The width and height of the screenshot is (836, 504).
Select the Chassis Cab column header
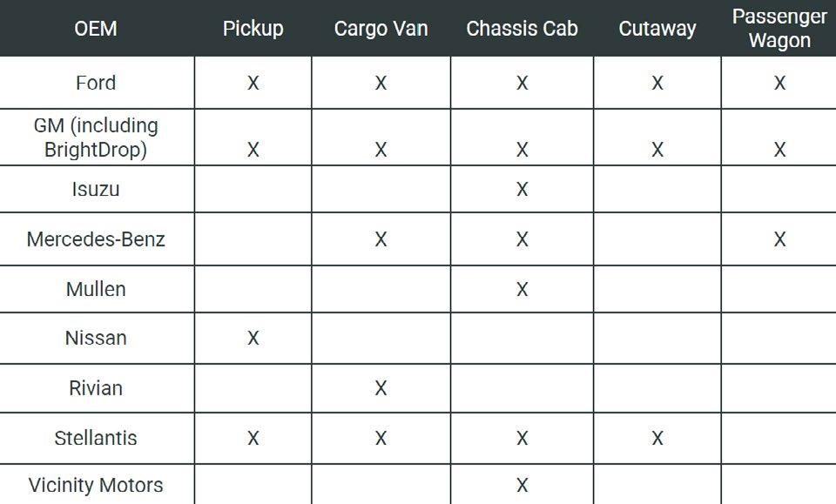tap(522, 28)
